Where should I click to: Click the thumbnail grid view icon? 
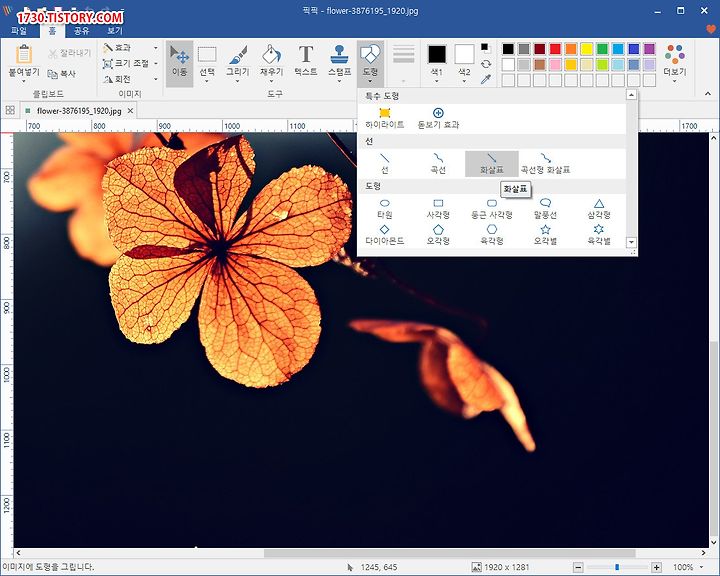pyautogui.click(x=10, y=110)
